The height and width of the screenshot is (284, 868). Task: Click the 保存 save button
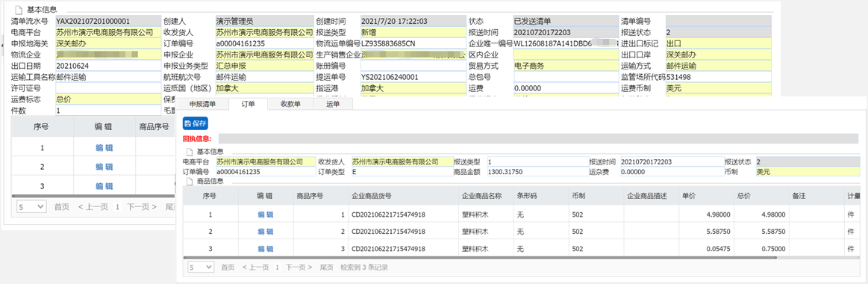196,124
